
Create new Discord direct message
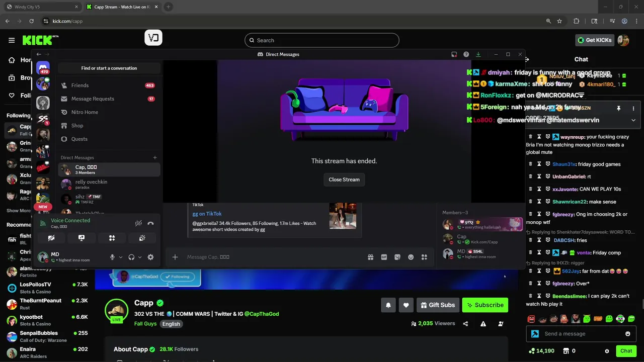coord(155,157)
